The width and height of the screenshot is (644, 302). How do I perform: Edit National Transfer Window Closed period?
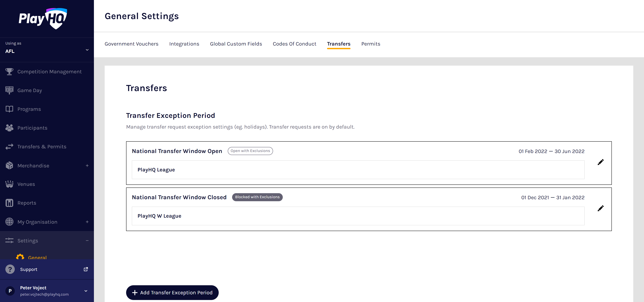point(600,208)
